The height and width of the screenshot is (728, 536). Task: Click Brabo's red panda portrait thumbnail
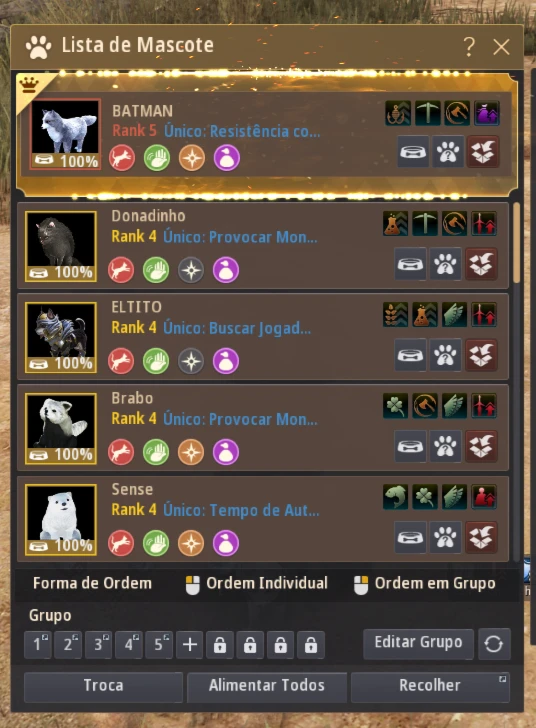[61, 428]
